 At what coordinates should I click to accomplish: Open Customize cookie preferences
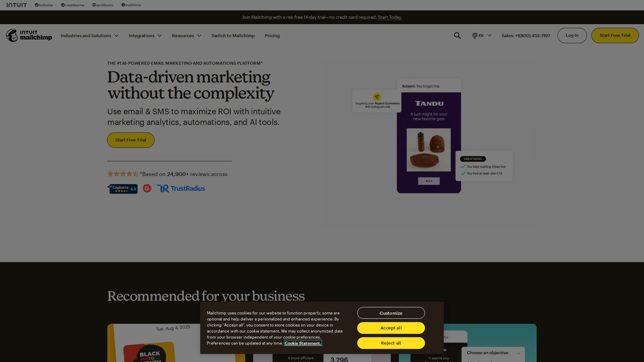click(x=391, y=313)
